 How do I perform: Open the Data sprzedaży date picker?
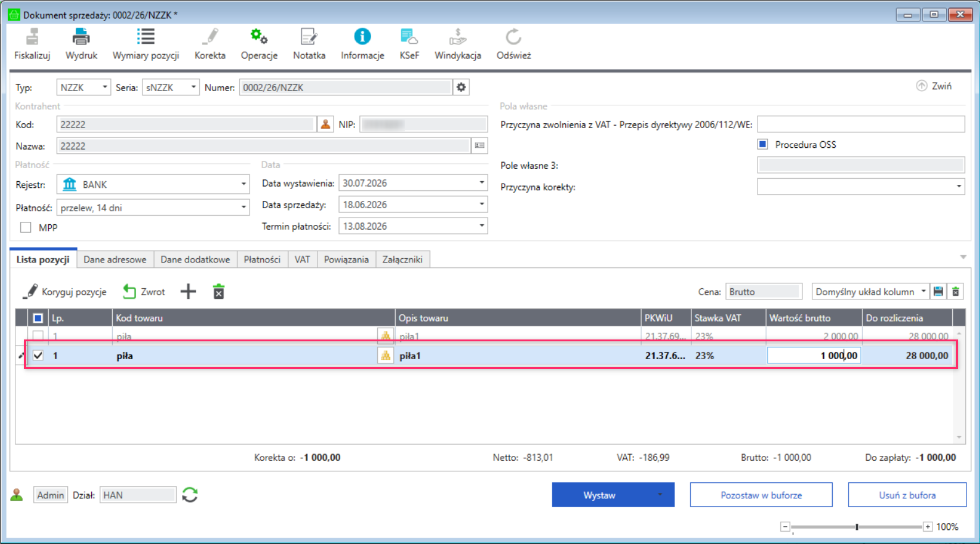point(482,205)
